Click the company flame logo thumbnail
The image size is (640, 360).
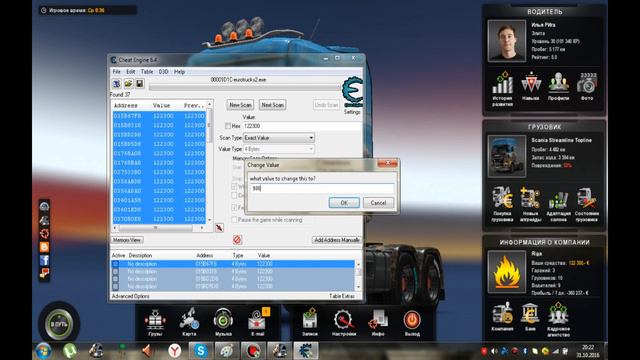(507, 272)
